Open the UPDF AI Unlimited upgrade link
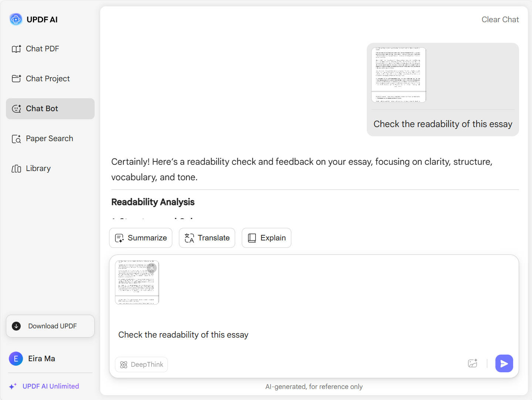The image size is (532, 400). click(51, 386)
